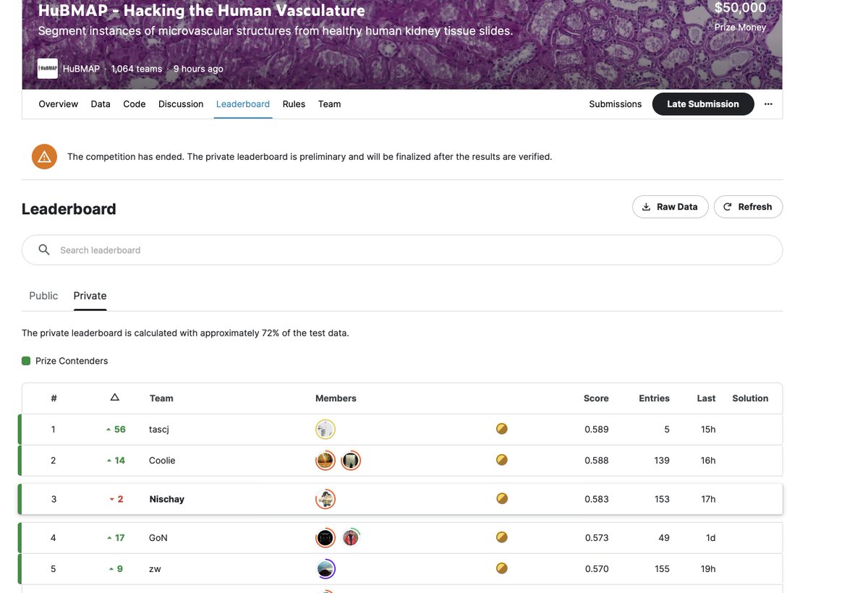Click the Members column header
This screenshot has width=868, height=593.
(336, 398)
